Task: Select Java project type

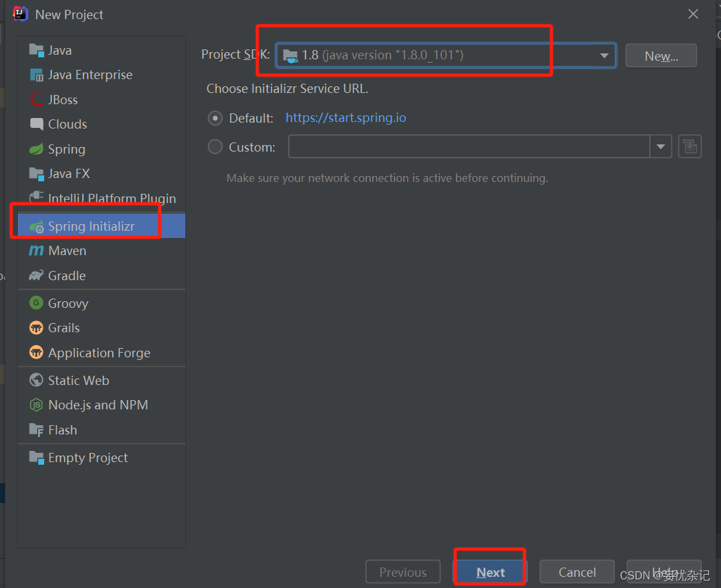Action: 101,50
